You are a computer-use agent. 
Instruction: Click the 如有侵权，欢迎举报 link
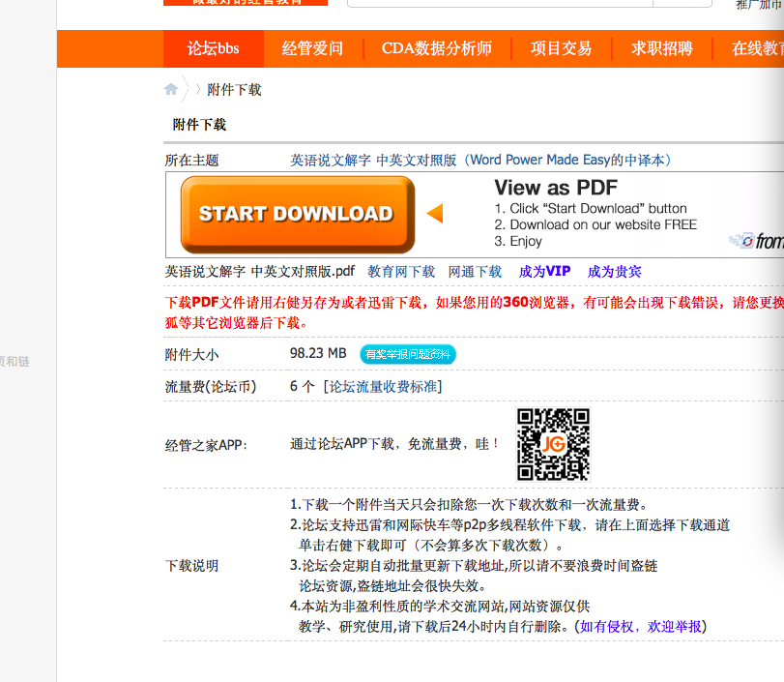(641, 627)
